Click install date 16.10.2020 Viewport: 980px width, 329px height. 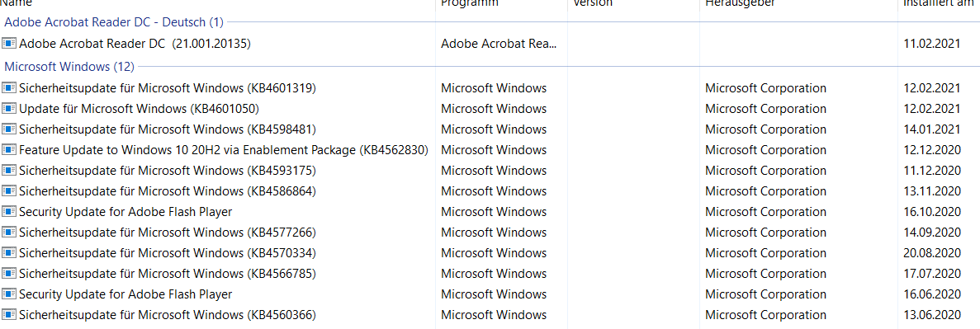tap(932, 212)
